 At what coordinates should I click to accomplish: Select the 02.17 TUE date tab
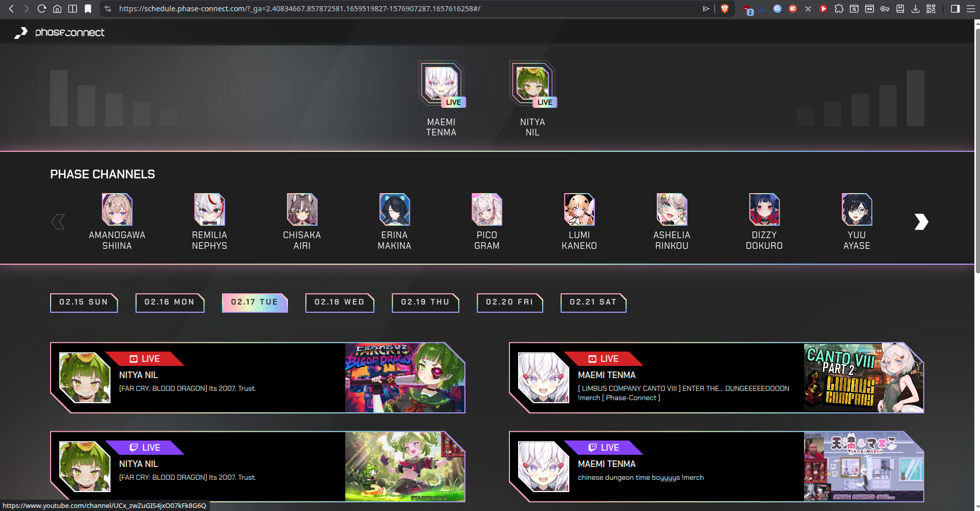[x=255, y=303]
